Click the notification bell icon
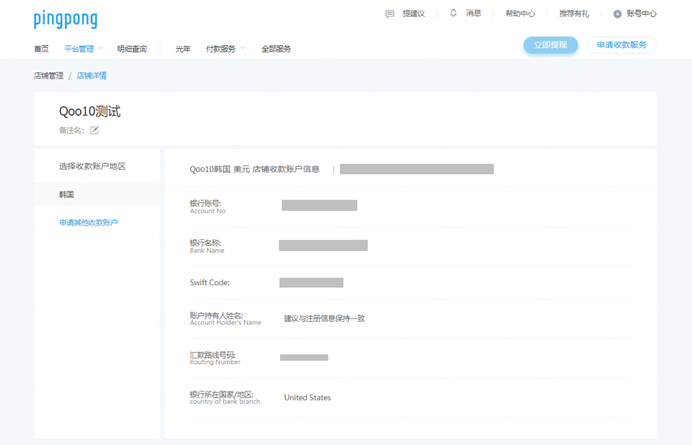Viewport: 692px width, 445px height. [x=453, y=13]
